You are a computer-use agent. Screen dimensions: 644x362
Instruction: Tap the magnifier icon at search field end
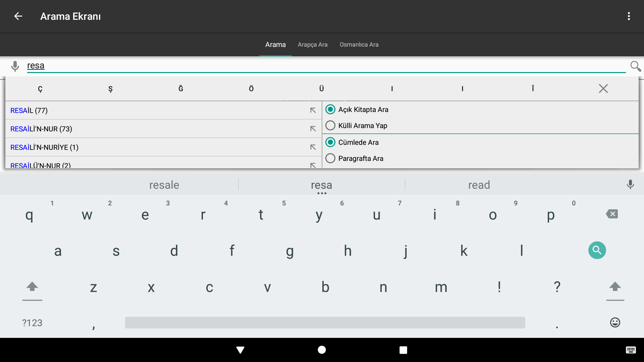(635, 66)
